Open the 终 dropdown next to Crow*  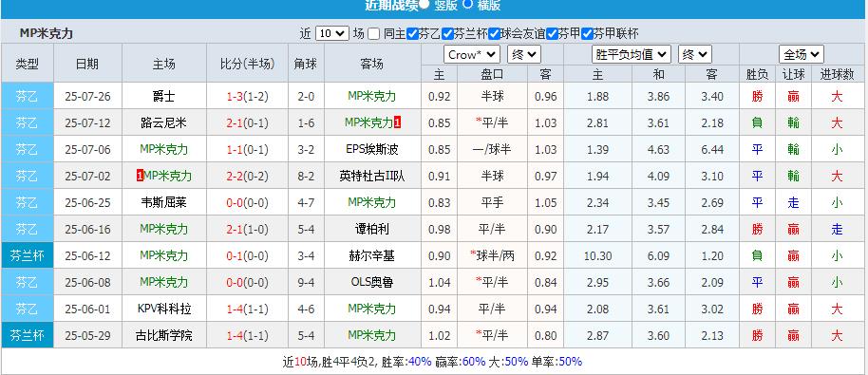523,55
